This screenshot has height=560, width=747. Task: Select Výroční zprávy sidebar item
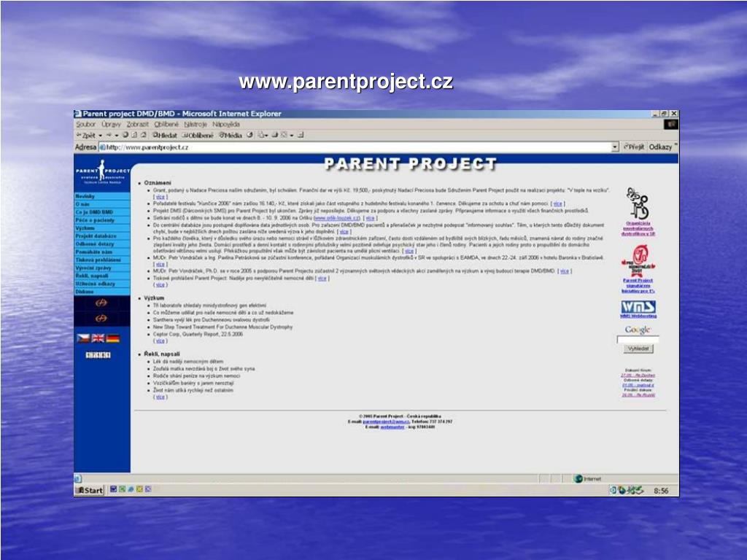(102, 268)
